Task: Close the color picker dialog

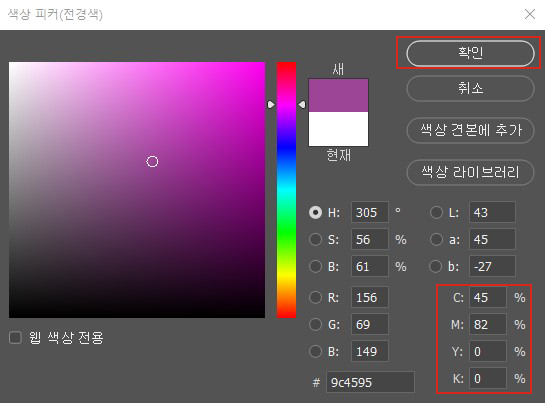Action: (x=530, y=14)
